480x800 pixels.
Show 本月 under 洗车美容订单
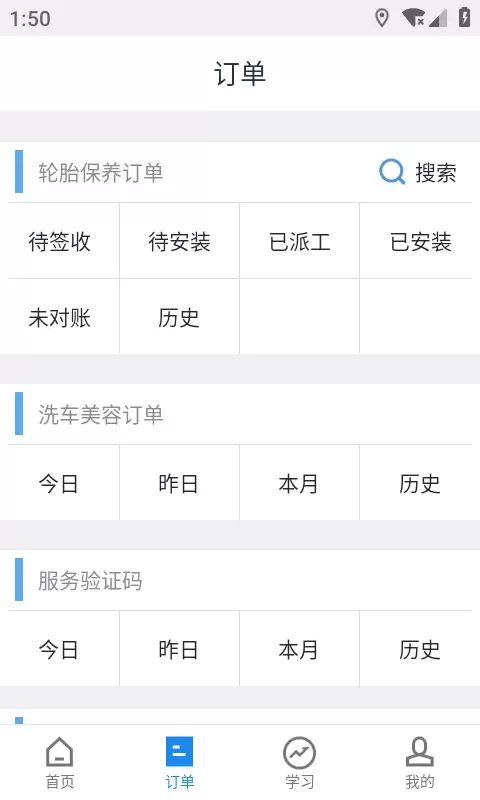pos(299,483)
